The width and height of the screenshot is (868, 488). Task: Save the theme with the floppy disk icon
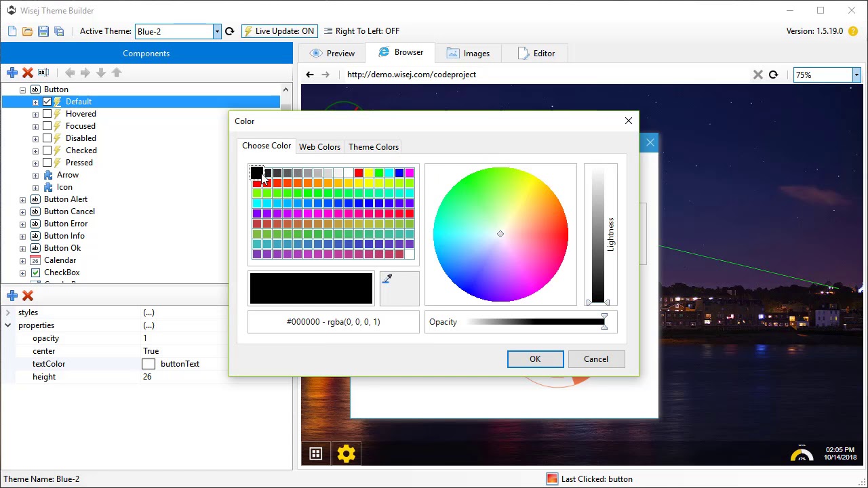tap(43, 31)
